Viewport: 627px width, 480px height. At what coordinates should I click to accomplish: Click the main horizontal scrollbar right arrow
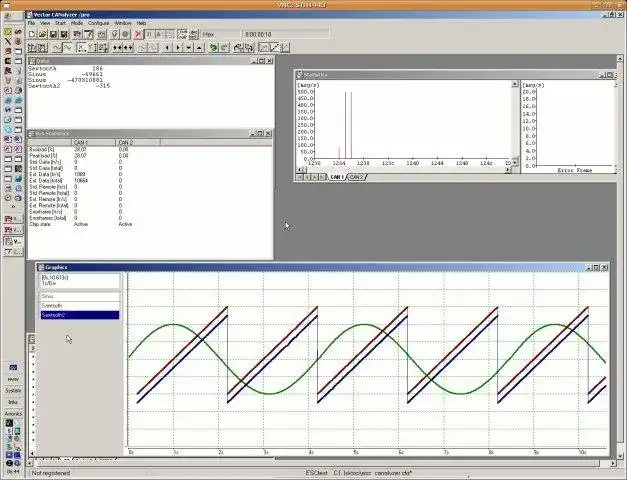click(x=613, y=464)
